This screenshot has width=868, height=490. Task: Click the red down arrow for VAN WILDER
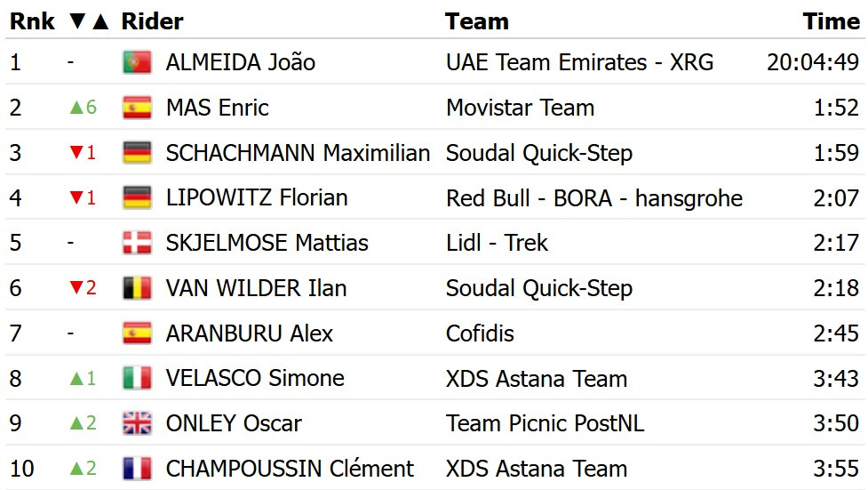click(76, 287)
